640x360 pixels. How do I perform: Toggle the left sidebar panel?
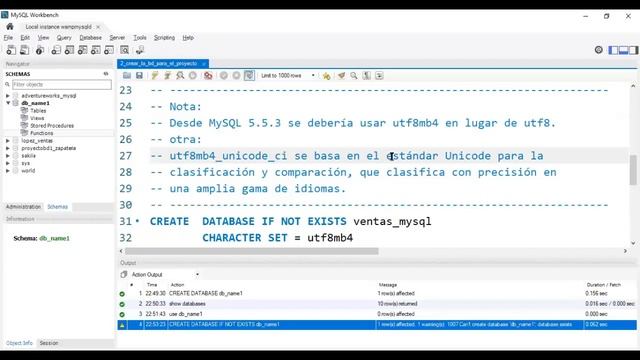pos(613,50)
